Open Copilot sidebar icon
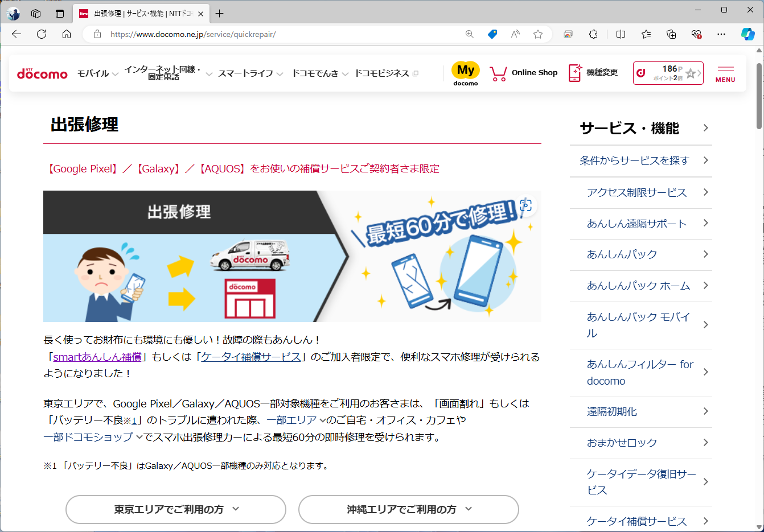This screenshot has height=532, width=764. [748, 34]
